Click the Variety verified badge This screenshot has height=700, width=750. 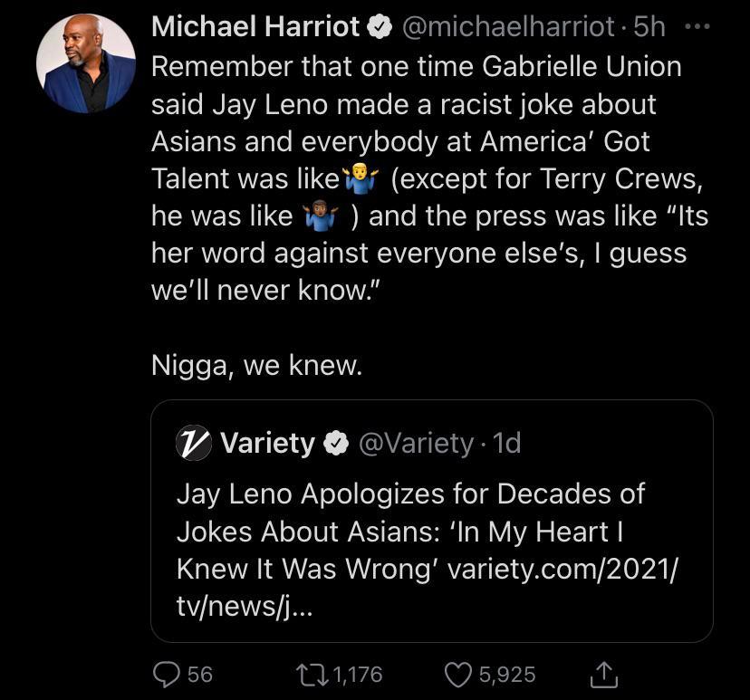click(336, 444)
